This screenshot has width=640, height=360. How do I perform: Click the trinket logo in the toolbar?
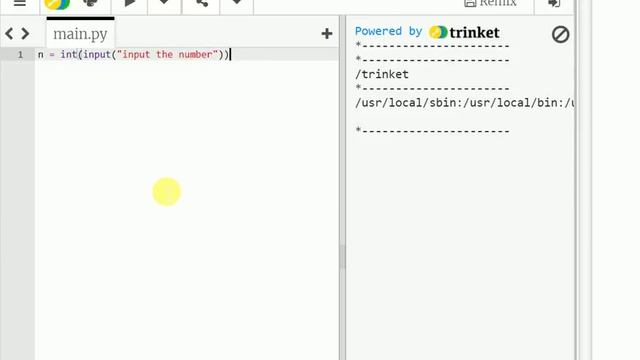(57, 4)
